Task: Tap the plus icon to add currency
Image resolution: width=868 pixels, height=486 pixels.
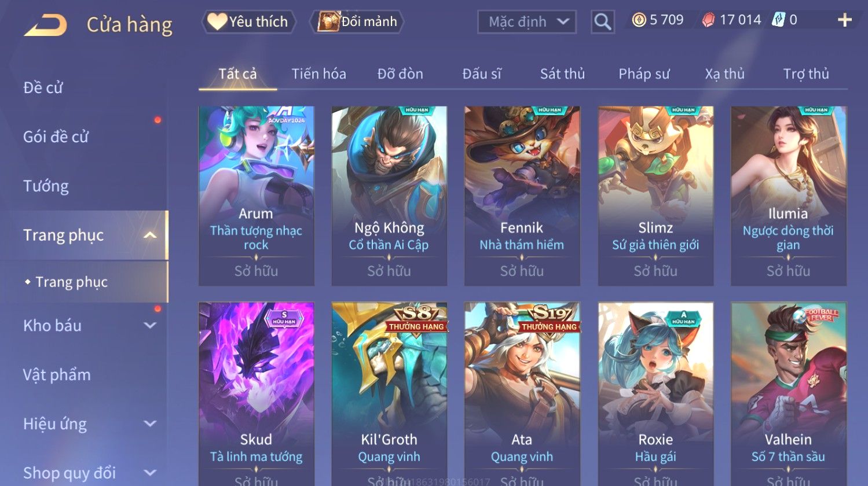Action: (x=845, y=20)
